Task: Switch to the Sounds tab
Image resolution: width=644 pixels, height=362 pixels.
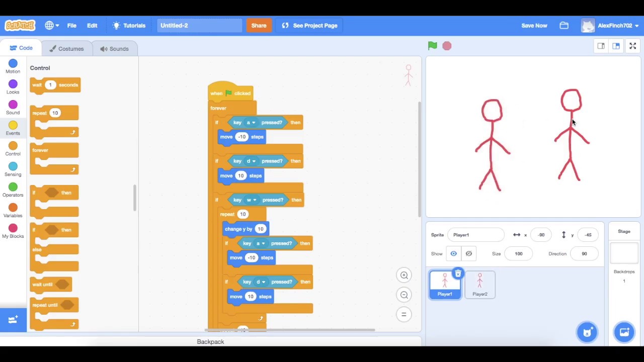Action: (114, 49)
